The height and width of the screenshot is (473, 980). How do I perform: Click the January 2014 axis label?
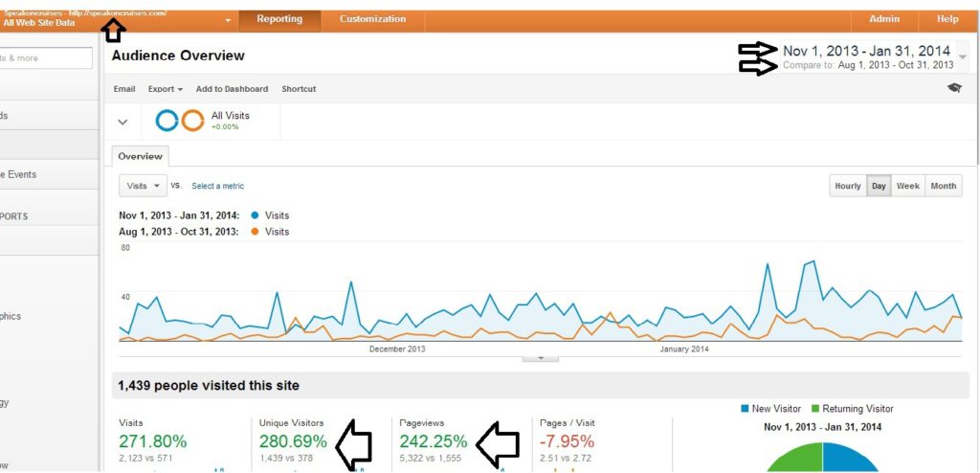684,349
